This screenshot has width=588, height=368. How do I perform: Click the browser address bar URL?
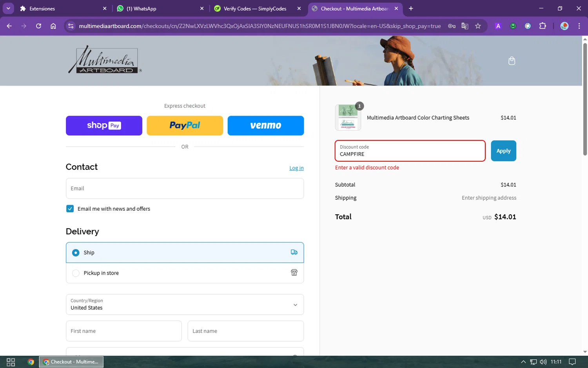260,26
